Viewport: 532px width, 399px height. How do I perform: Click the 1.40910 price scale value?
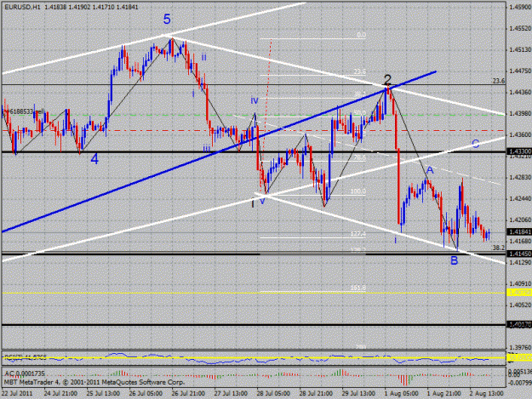click(520, 284)
